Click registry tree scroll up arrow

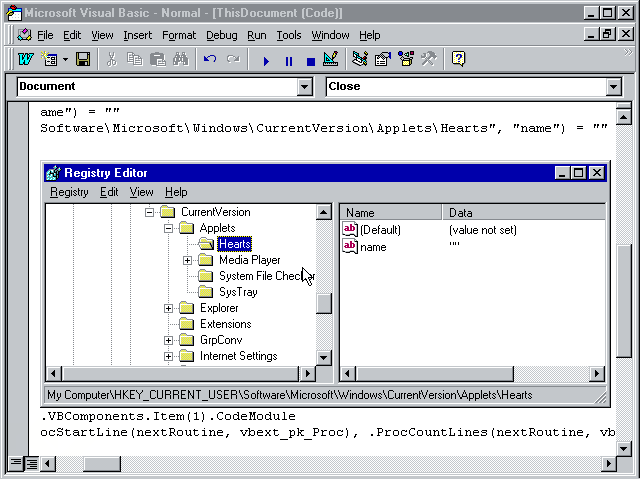[x=324, y=212]
